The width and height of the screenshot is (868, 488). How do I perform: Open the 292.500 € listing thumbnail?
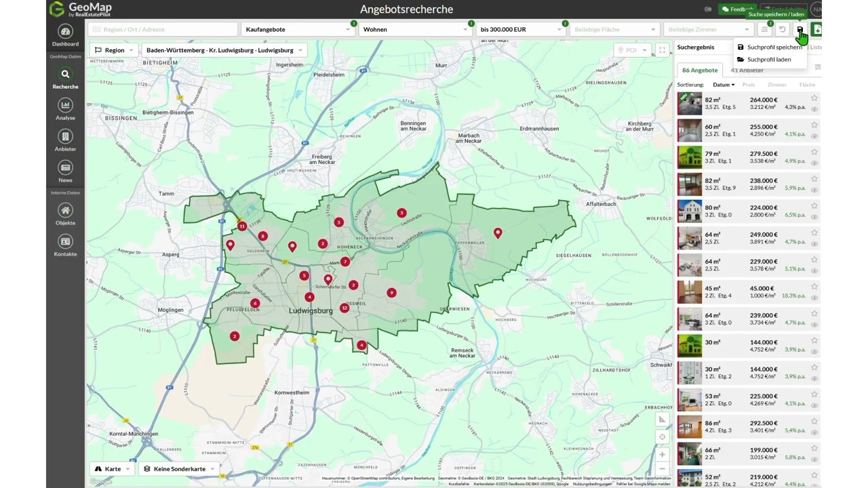[x=690, y=427]
